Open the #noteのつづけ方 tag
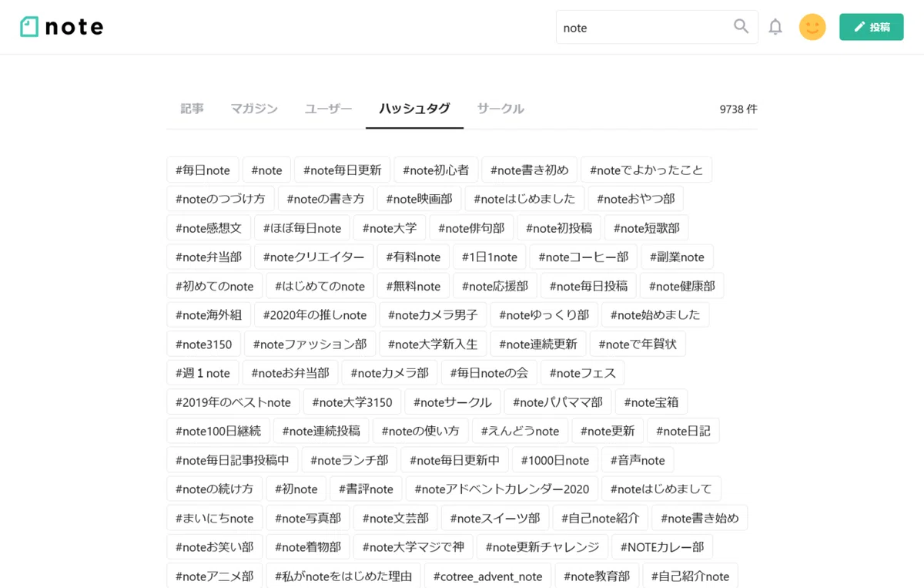The height and width of the screenshot is (588, 924). tap(220, 199)
